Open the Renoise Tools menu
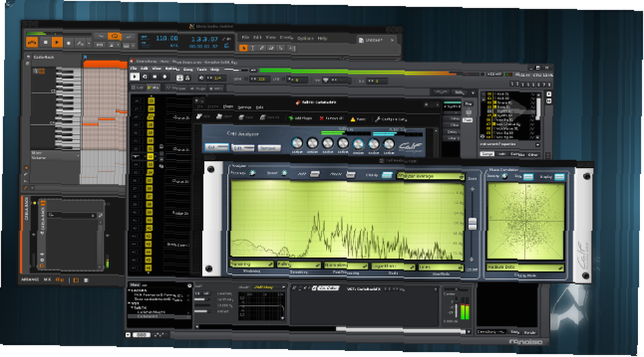644x357 pixels. pyautogui.click(x=201, y=69)
